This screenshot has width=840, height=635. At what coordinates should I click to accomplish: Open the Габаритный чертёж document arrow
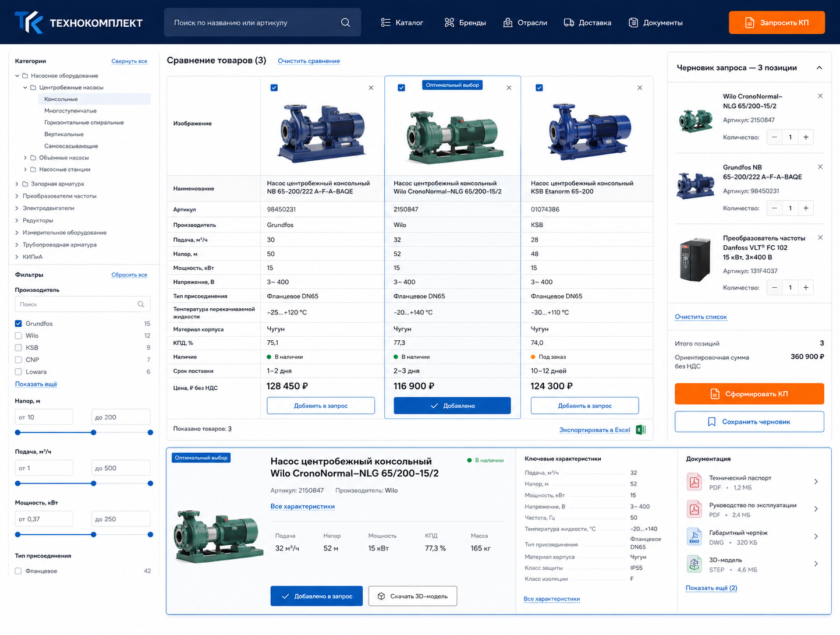(x=816, y=537)
